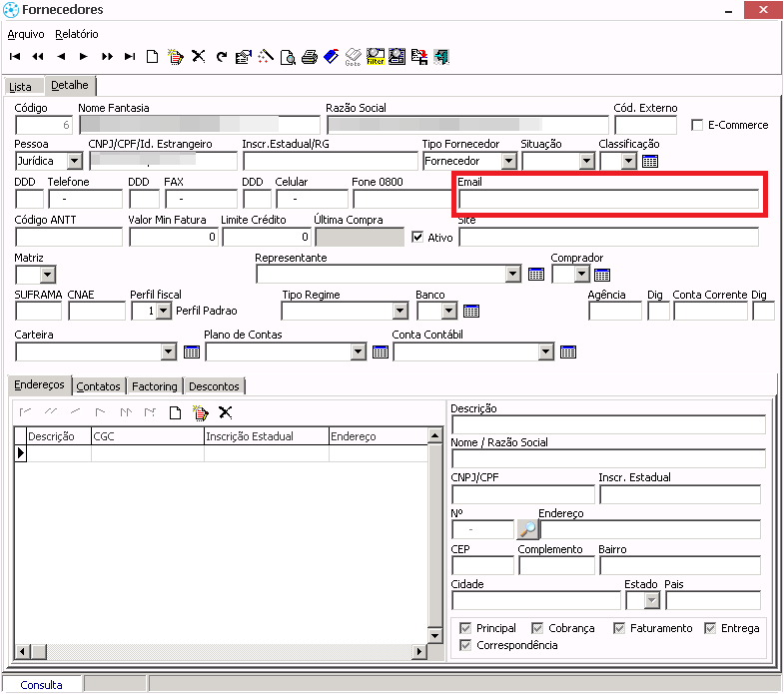The height and width of the screenshot is (694, 784).
Task: Click the address search magnifier button
Action: pyautogui.click(x=527, y=529)
